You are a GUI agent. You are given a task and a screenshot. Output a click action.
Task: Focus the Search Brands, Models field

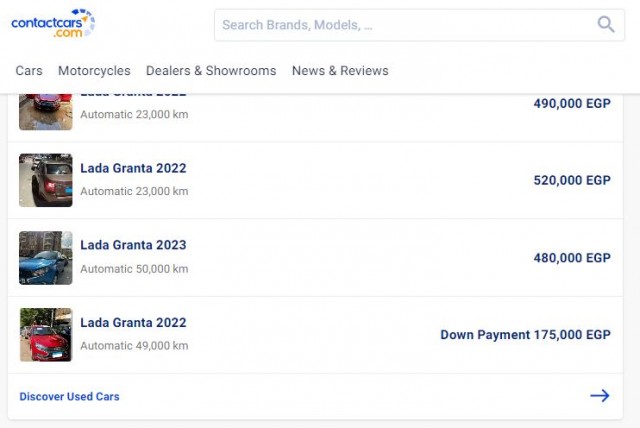419,25
